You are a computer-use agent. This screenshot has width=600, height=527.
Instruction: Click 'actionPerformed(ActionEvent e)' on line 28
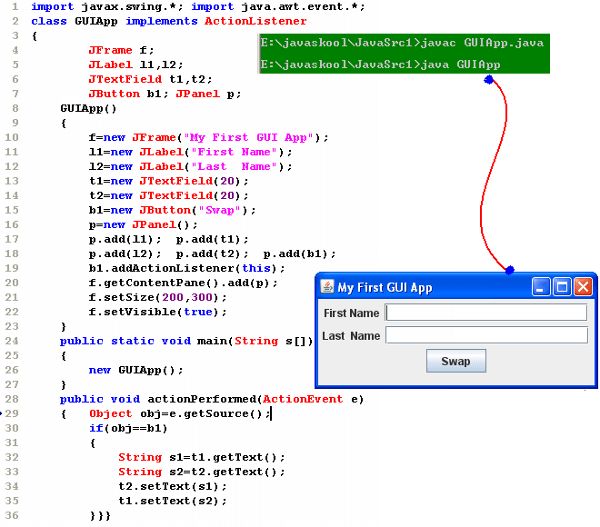point(256,399)
